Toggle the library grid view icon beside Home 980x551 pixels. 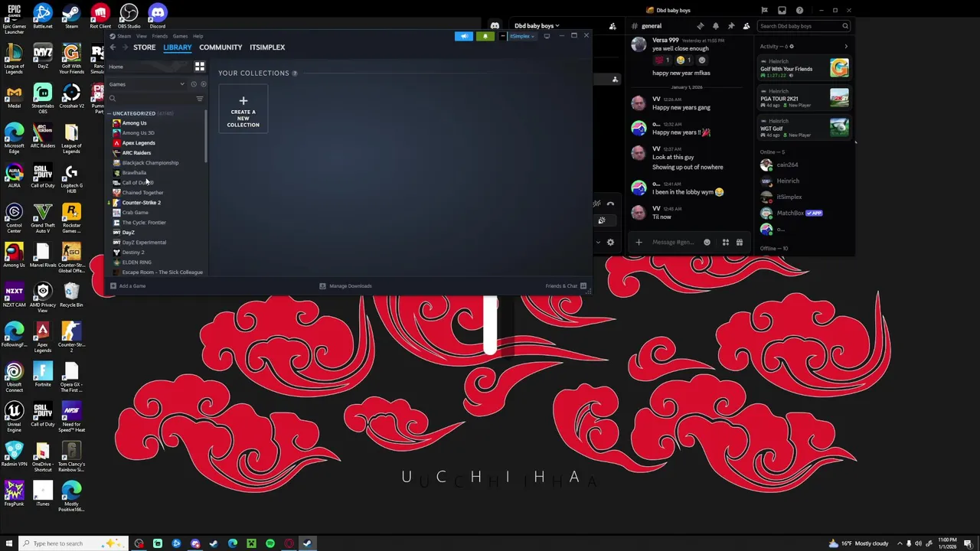pos(200,67)
